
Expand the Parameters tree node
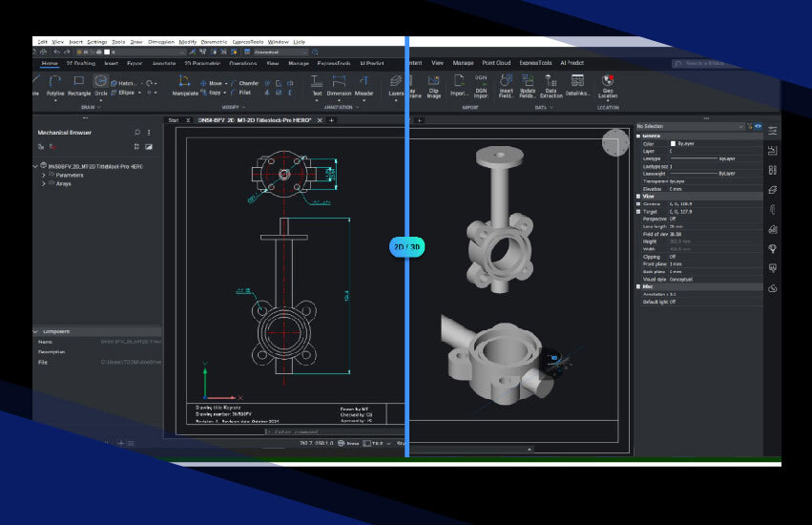44,176
